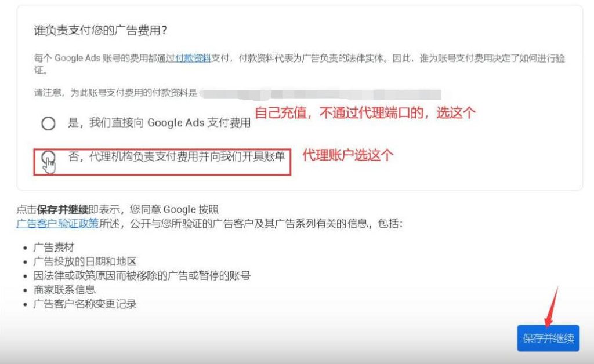The width and height of the screenshot is (594, 364).
Task: Click the sentence beginning “请注意，为此账号支付费用”
Action: click(x=116, y=93)
